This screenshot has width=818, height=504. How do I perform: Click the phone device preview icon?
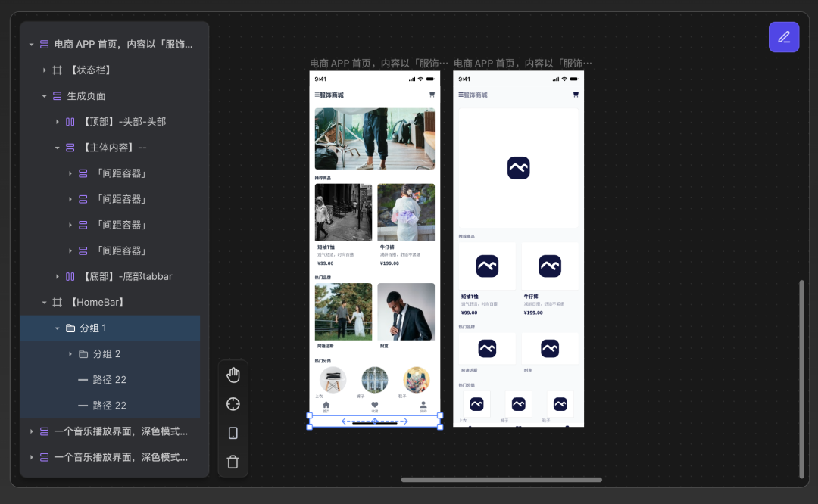click(x=233, y=433)
